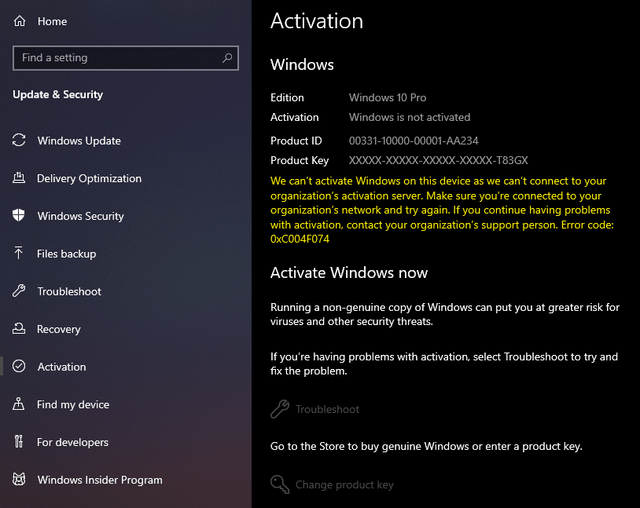The height and width of the screenshot is (508, 640).
Task: Click the wrench icon beside activation Troubleshoot
Action: [280, 409]
